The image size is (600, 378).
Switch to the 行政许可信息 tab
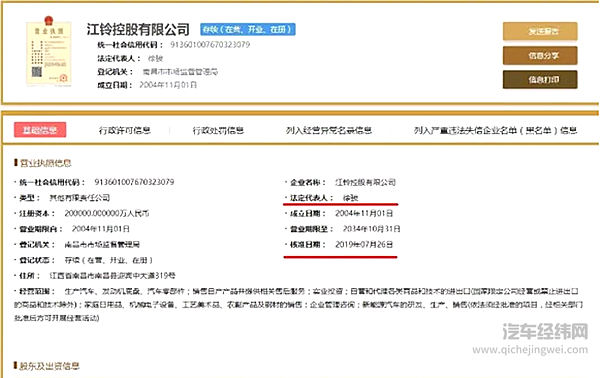[124, 130]
